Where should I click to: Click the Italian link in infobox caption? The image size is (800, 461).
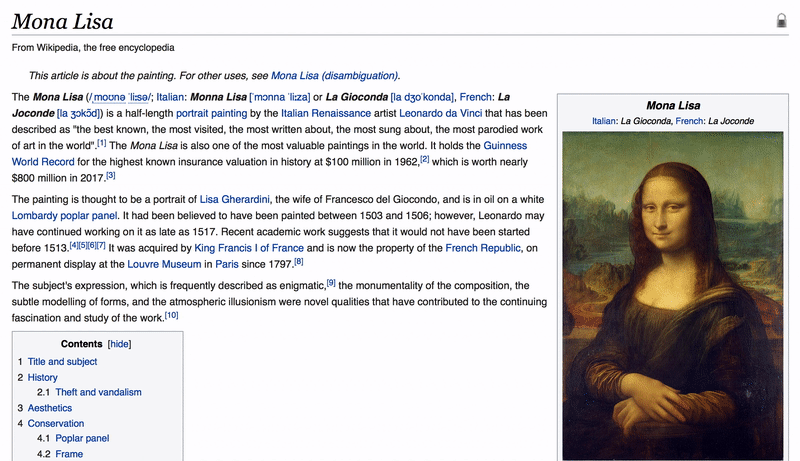(x=603, y=121)
